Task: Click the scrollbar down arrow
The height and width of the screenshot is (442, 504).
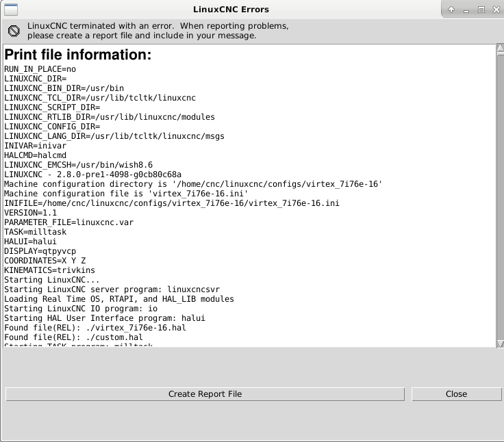Action: 500,343
